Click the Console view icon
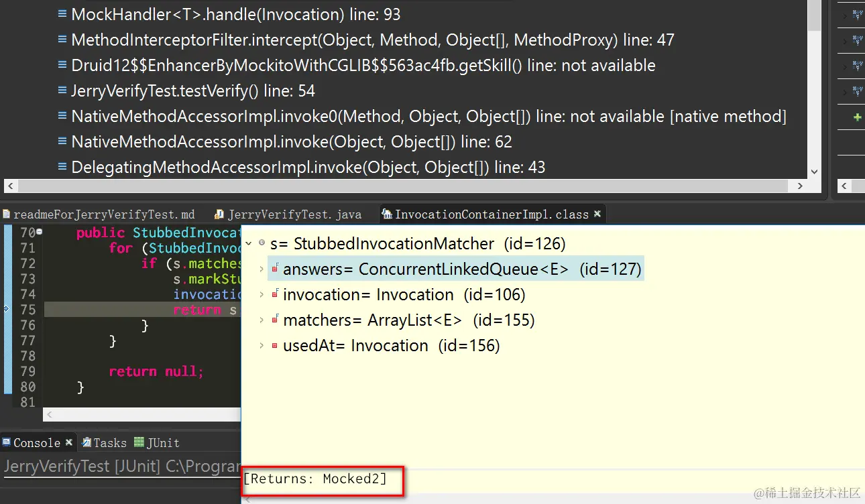 [x=6, y=442]
